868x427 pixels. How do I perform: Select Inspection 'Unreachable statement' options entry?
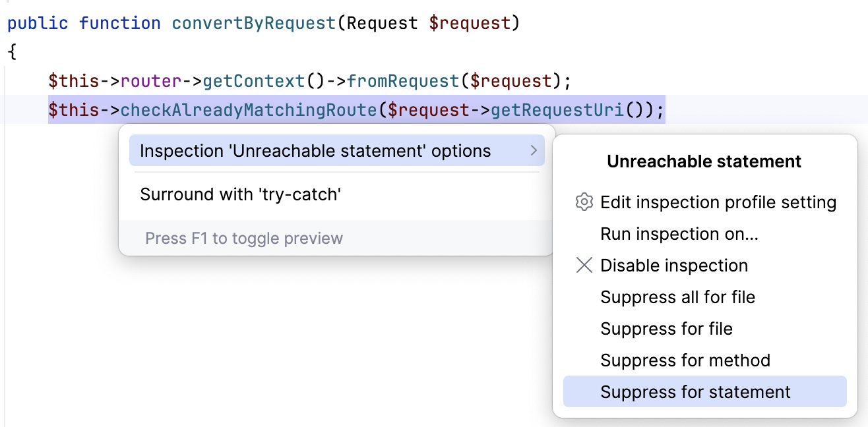click(x=315, y=151)
